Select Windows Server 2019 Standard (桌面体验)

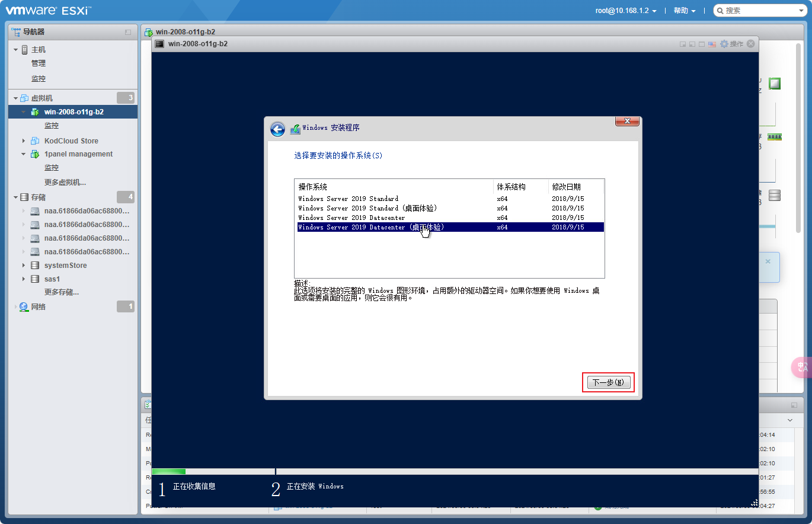(x=450, y=208)
